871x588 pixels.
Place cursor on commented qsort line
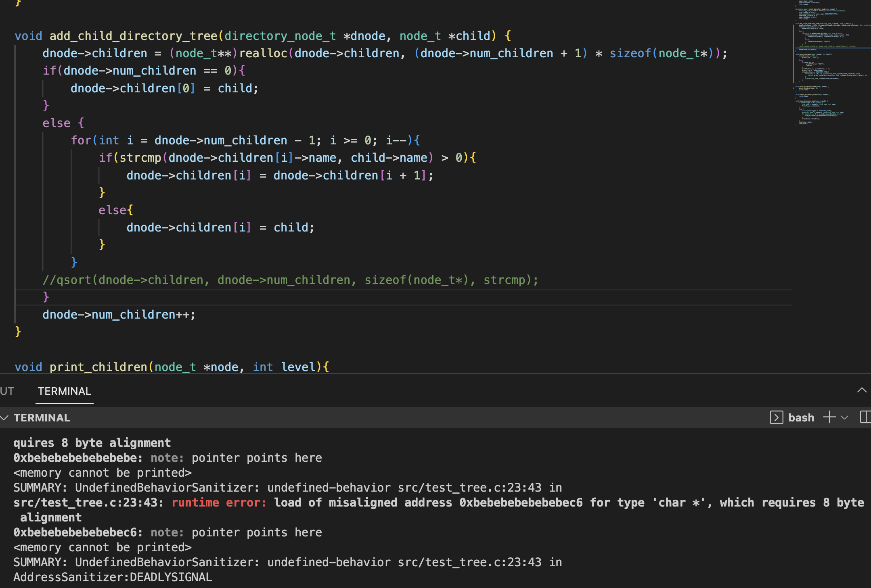pos(290,280)
